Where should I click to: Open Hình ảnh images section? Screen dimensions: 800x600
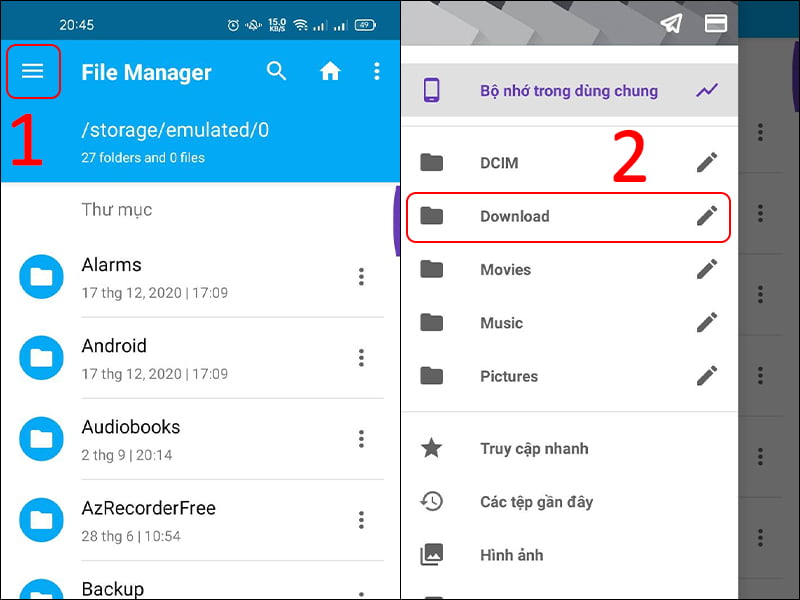[569, 555]
